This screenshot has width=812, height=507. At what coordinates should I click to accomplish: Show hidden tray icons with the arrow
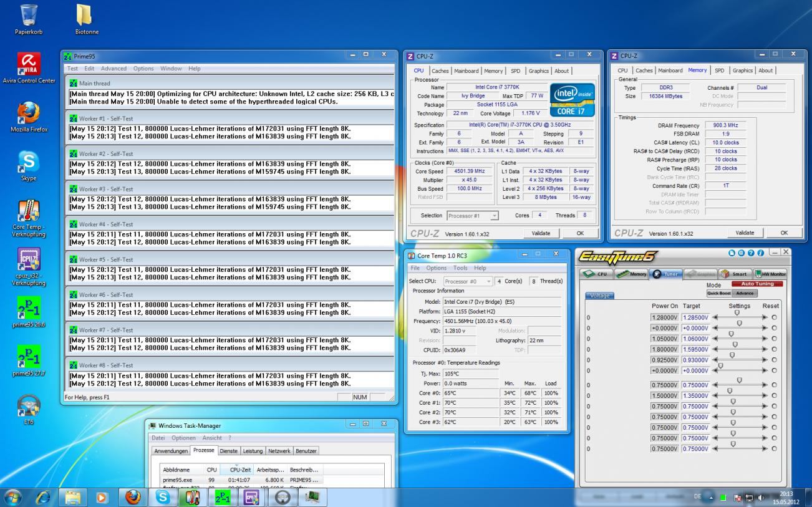(710, 497)
